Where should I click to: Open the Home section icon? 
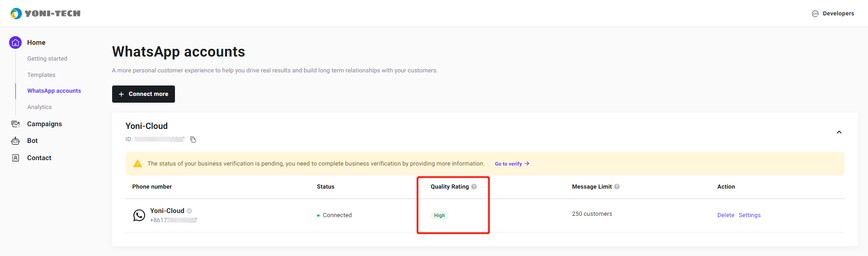click(x=15, y=43)
